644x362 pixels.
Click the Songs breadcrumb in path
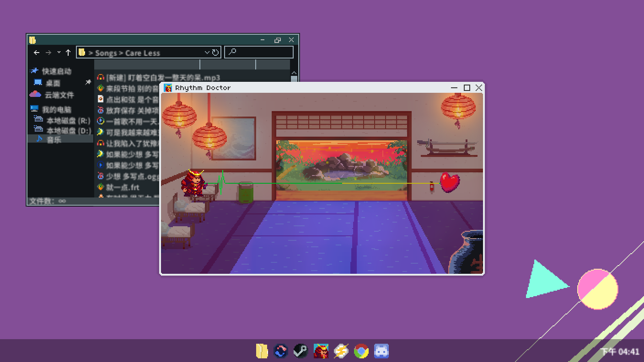pyautogui.click(x=106, y=53)
